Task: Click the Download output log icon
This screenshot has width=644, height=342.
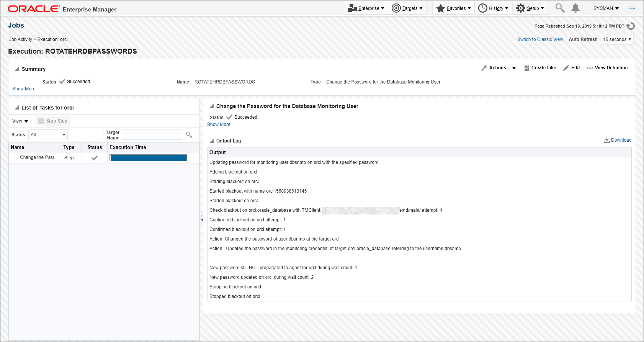Action: pyautogui.click(x=607, y=140)
